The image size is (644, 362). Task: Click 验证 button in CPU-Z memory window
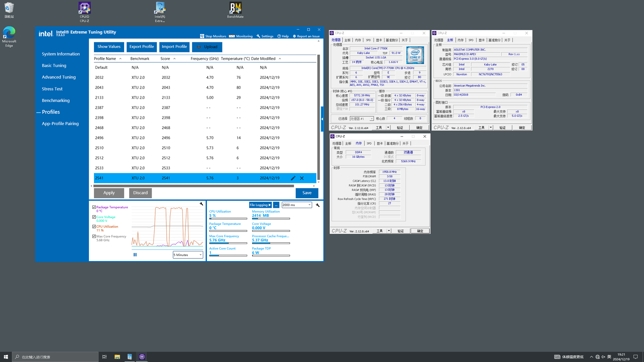[x=400, y=231]
